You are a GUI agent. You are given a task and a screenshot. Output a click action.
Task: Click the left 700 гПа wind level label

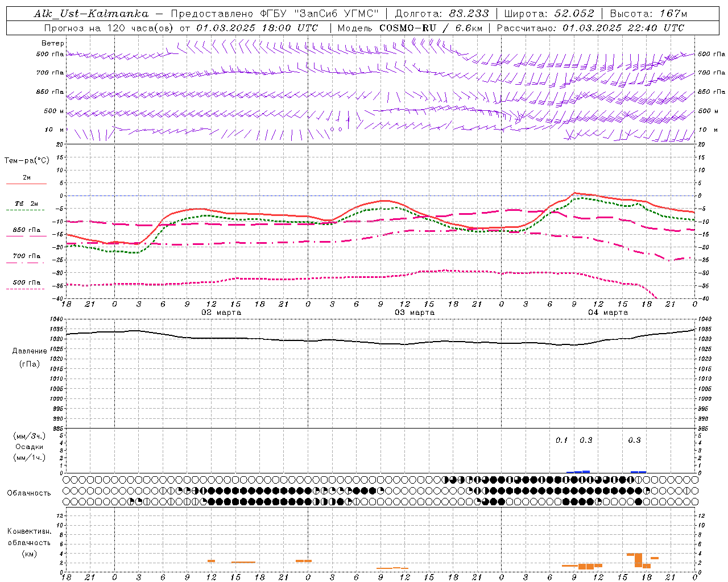click(50, 73)
